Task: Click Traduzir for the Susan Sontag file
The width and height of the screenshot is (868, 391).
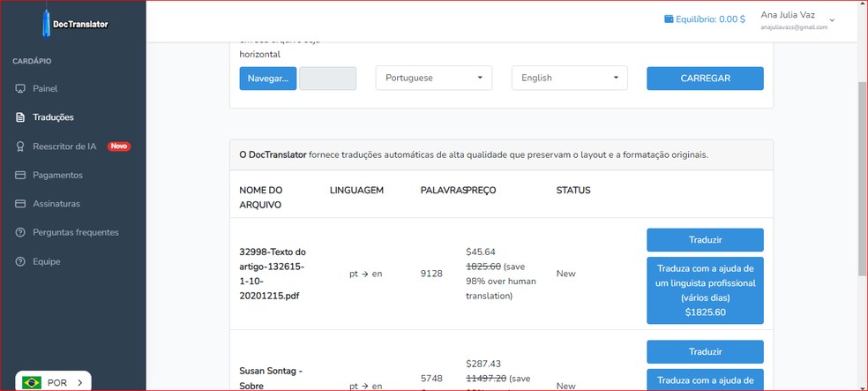Action: pyautogui.click(x=706, y=351)
